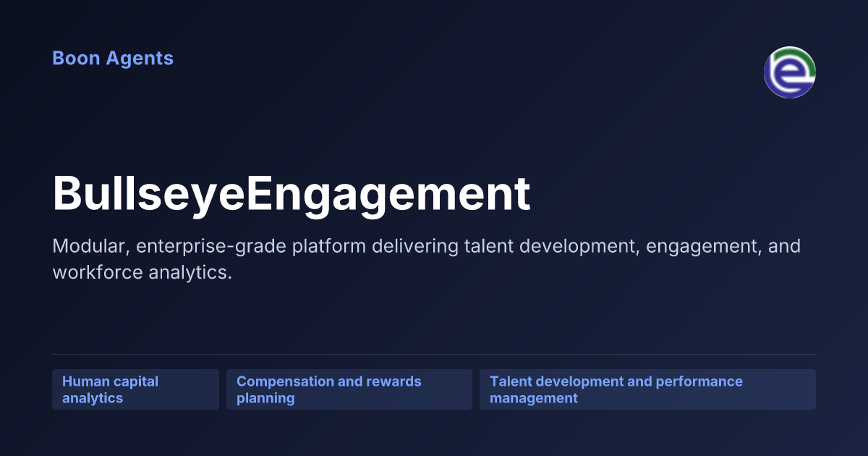The width and height of the screenshot is (868, 456).
Task: Select the Human capital analytics tag
Action: point(135,389)
